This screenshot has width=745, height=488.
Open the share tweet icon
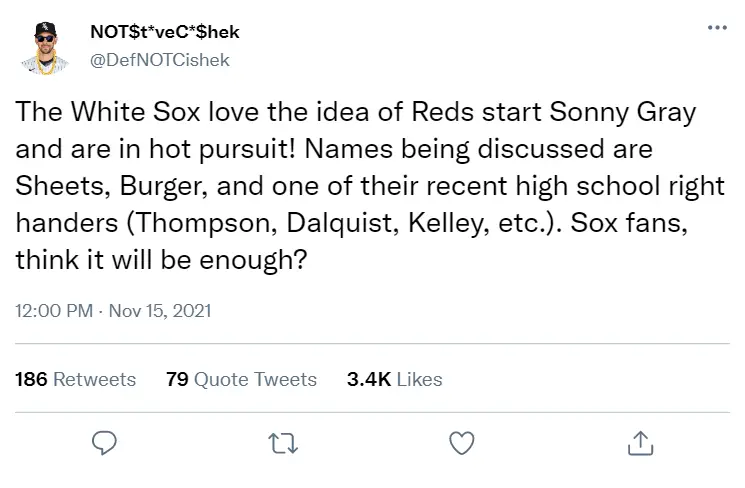click(x=640, y=441)
